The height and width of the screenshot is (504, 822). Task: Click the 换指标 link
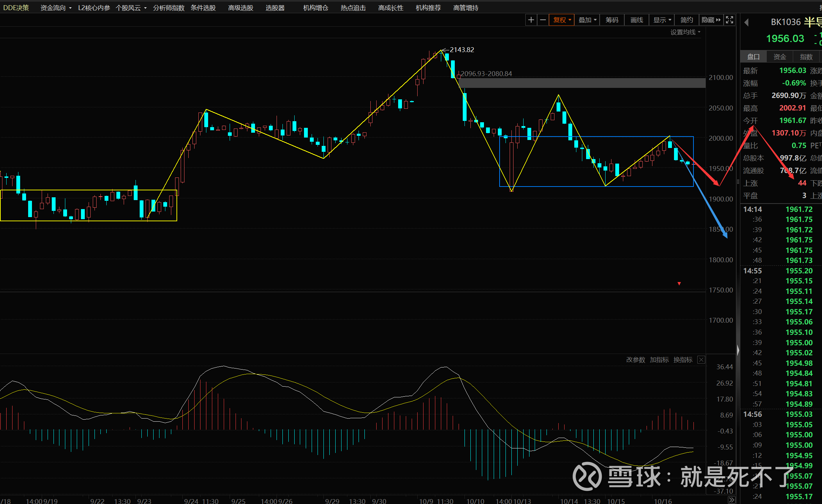click(683, 360)
